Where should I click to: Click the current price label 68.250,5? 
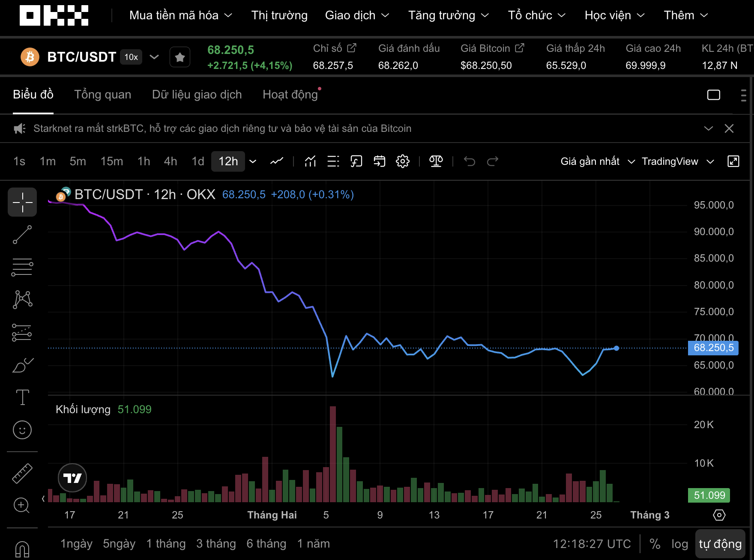pos(713,348)
